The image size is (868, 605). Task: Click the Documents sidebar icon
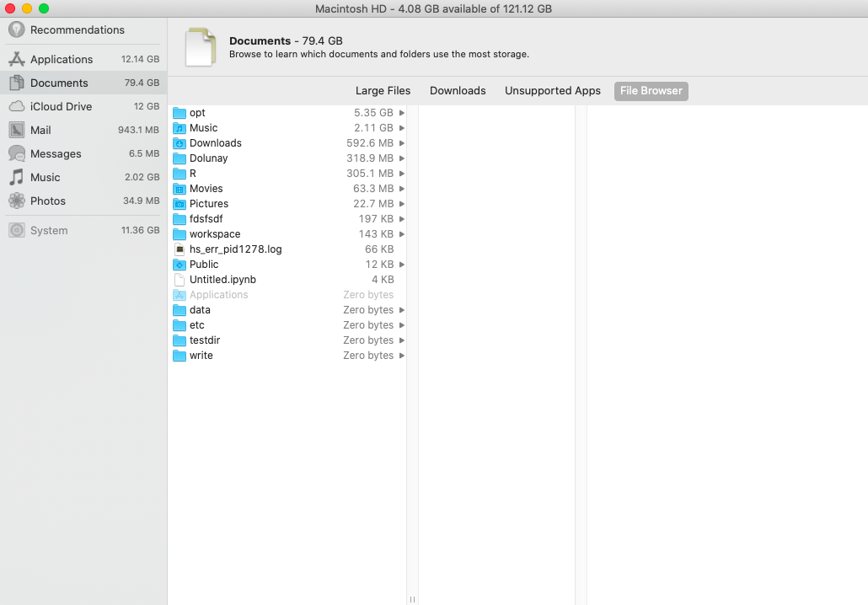point(17,83)
